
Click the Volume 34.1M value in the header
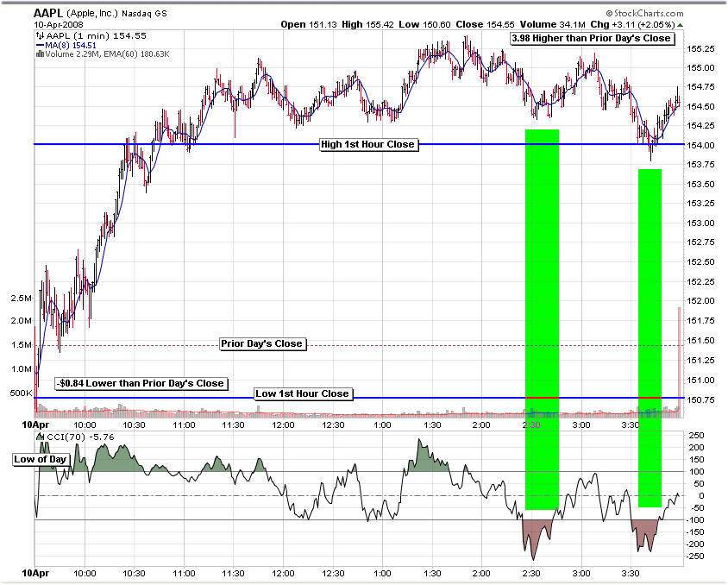pyautogui.click(x=553, y=25)
